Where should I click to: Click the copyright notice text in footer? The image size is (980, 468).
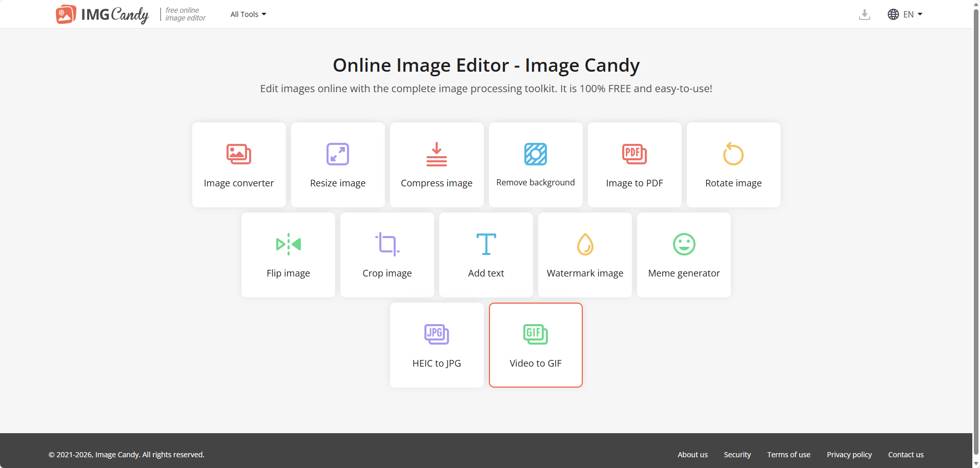pos(127,455)
